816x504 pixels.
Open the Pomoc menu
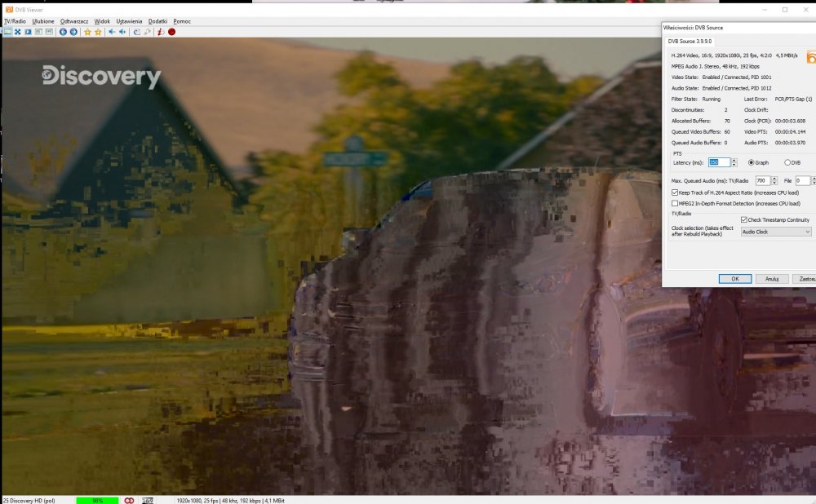click(182, 21)
